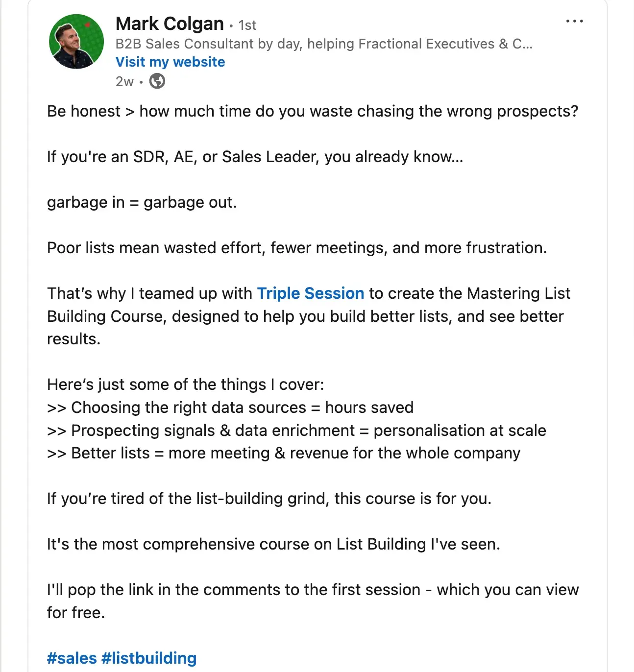This screenshot has height=672, width=634.
Task: Click the 2w post timestamp
Action: pos(123,81)
